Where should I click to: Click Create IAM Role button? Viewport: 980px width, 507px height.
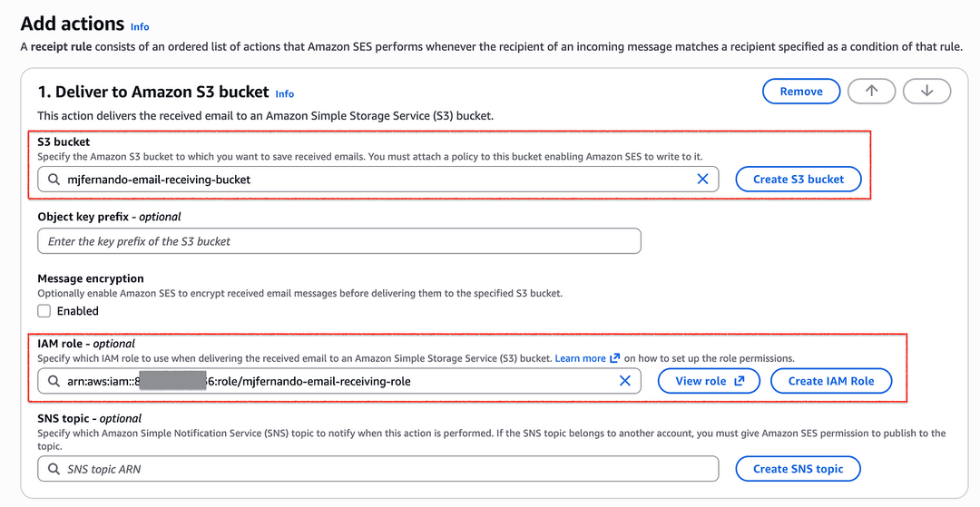tap(830, 381)
